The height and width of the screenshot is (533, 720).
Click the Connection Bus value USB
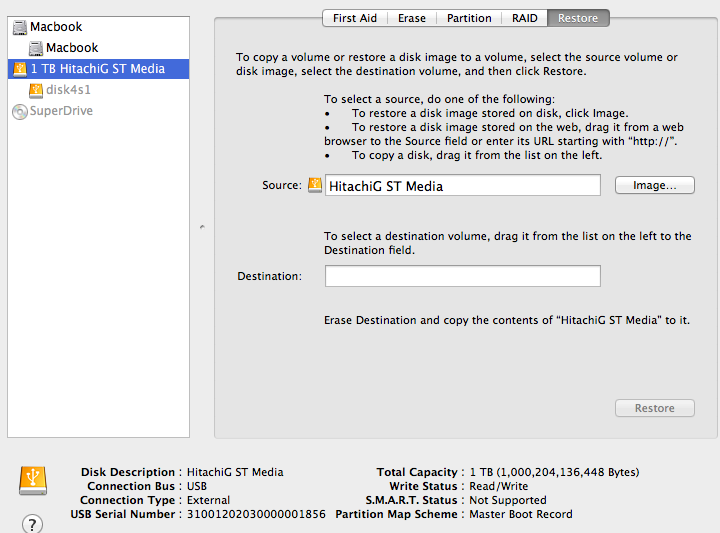(197, 486)
